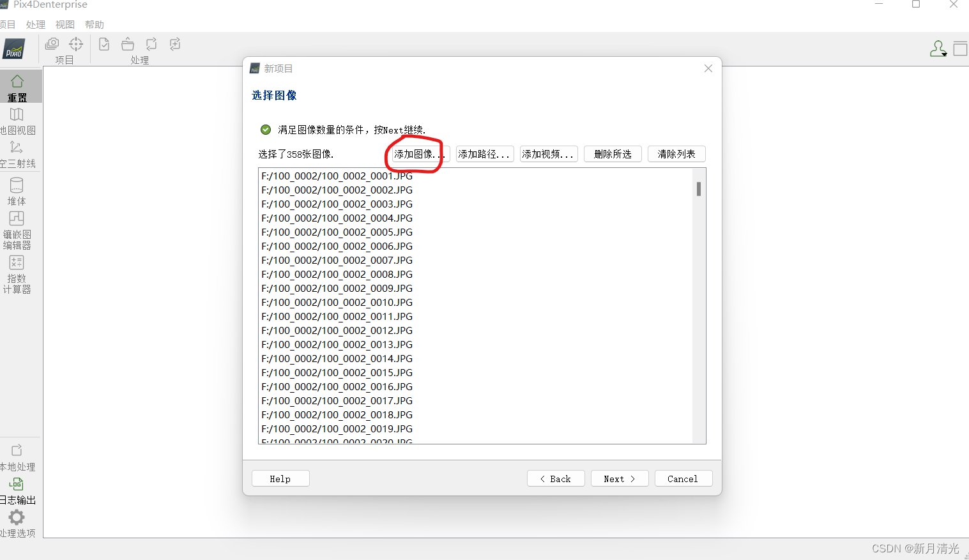This screenshot has height=560, width=969.
Task: Click the square arrows icon in toolbar
Action: pos(175,44)
